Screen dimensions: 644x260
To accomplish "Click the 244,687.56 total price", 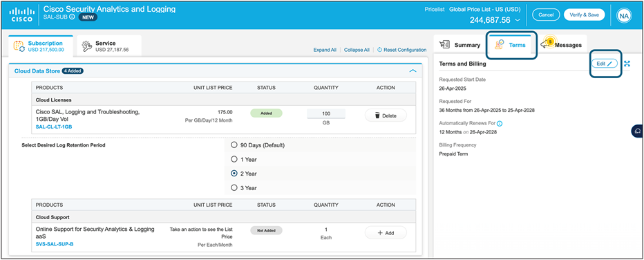I will point(490,20).
